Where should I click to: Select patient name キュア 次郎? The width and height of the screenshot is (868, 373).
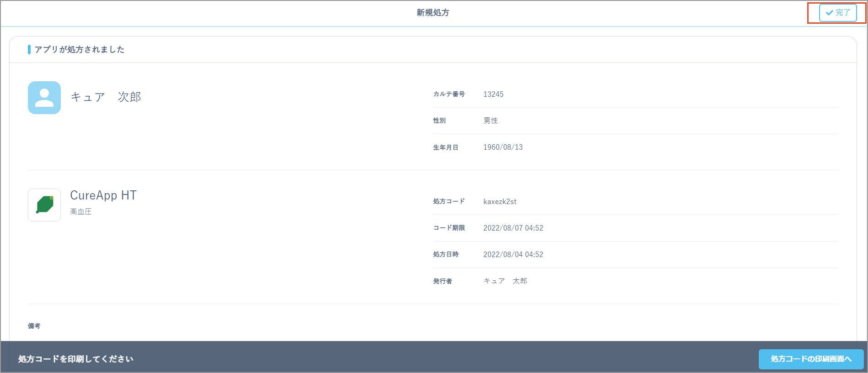click(106, 97)
